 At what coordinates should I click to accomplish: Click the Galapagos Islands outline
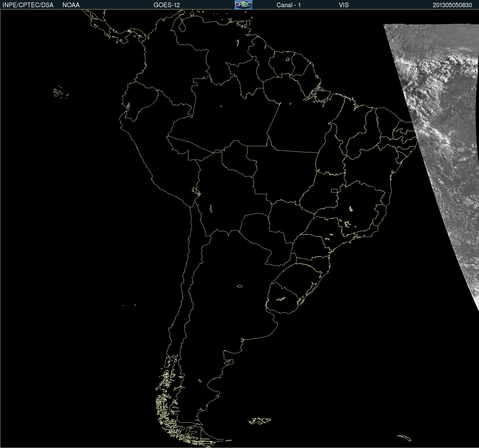coord(61,92)
